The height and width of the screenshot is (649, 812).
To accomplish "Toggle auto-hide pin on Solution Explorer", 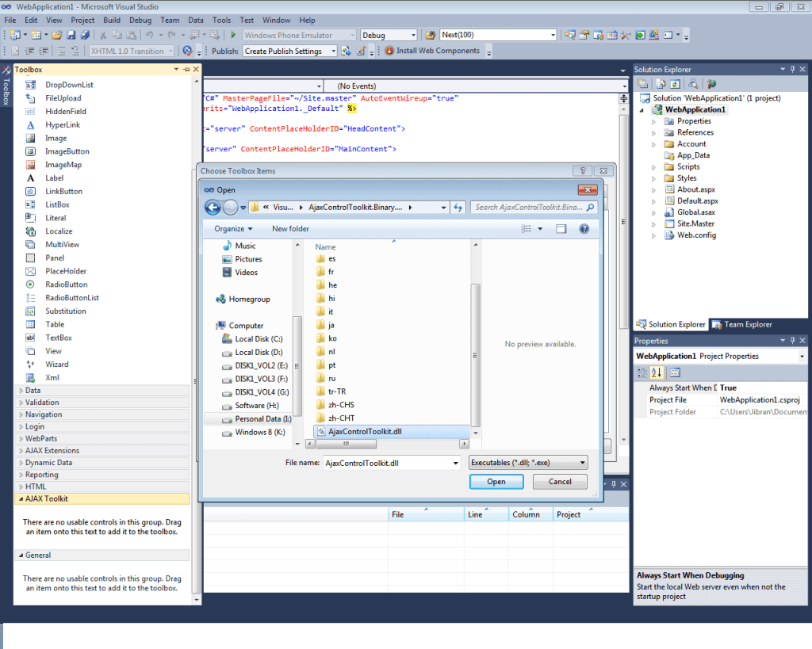I will pyautogui.click(x=792, y=69).
